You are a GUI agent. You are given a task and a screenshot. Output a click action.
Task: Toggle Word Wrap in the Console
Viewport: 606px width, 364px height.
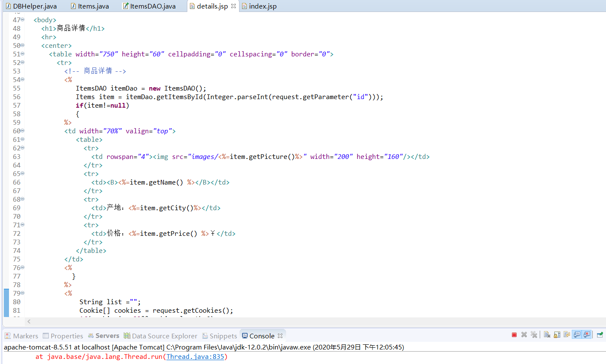tap(567, 335)
